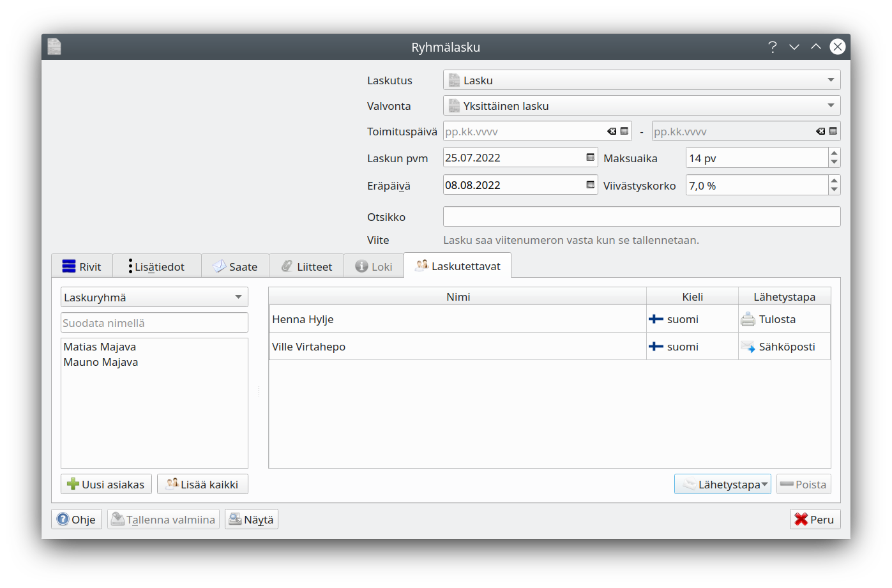892x588 pixels.
Task: Click the document icon in title bar
Action: (54, 47)
